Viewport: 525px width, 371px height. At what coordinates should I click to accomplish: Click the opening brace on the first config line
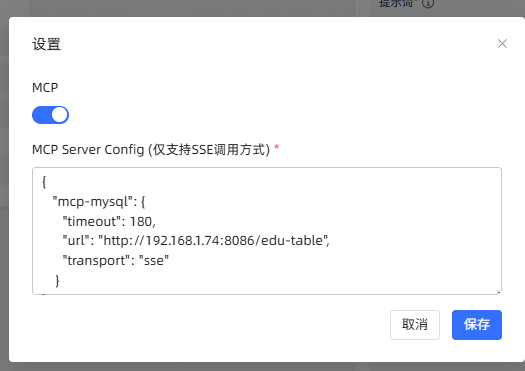tap(44, 182)
